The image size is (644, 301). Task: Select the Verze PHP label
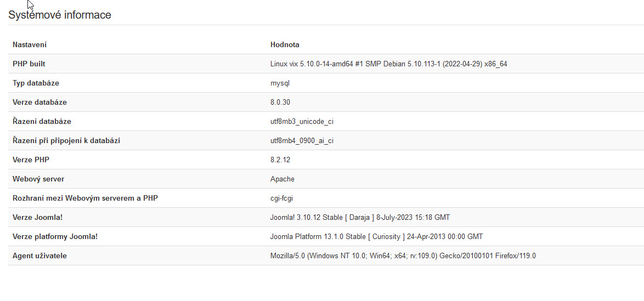(31, 160)
